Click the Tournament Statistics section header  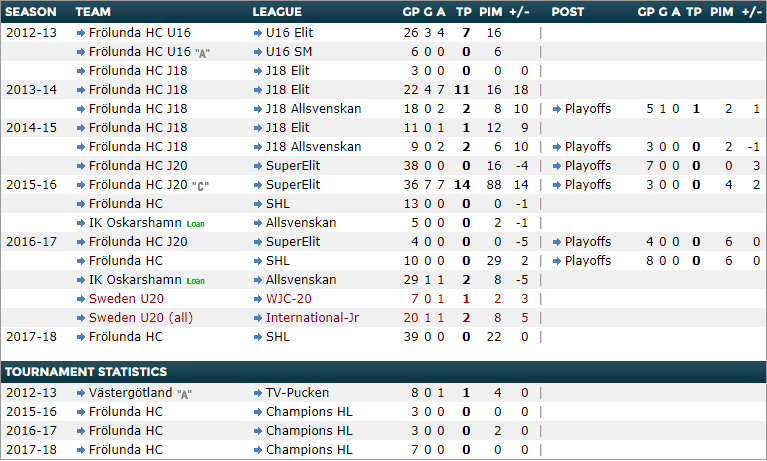(86, 372)
